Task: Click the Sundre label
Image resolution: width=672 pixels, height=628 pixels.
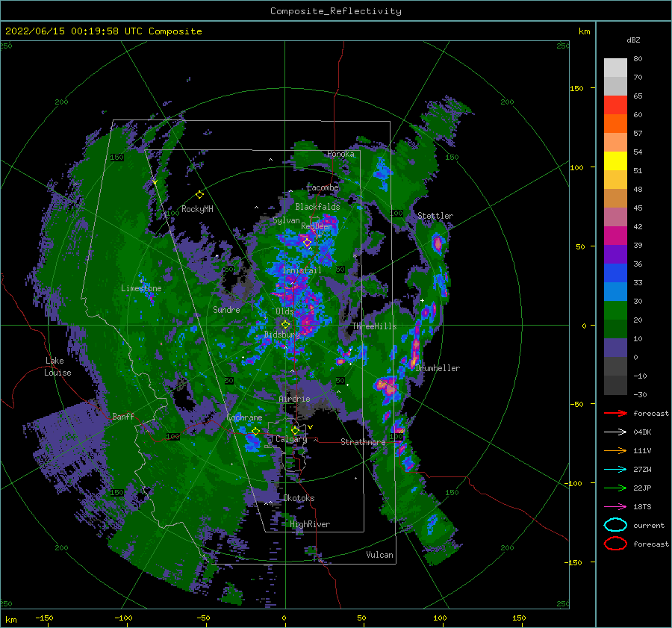Action: [226, 309]
